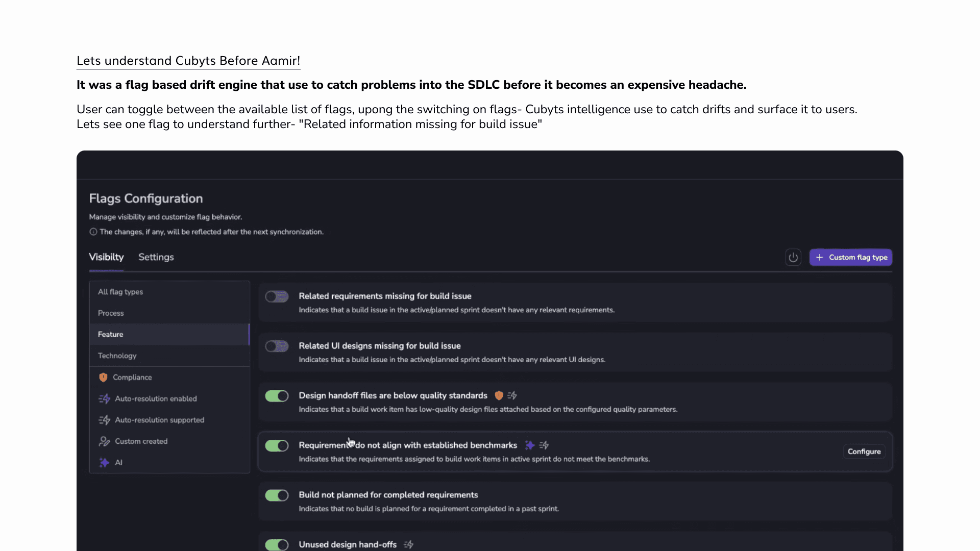Filter flags by Compliance
The image size is (980, 551).
[169, 378]
